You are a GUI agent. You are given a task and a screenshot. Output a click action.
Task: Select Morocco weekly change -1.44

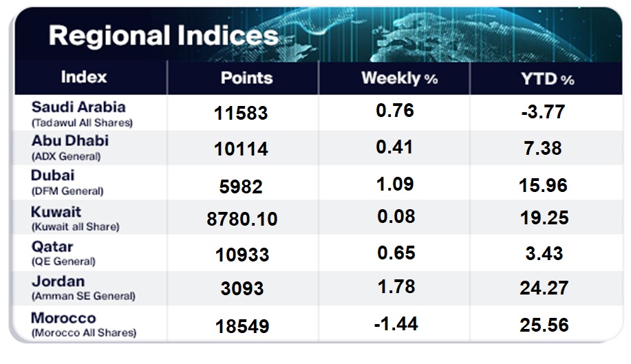(395, 322)
